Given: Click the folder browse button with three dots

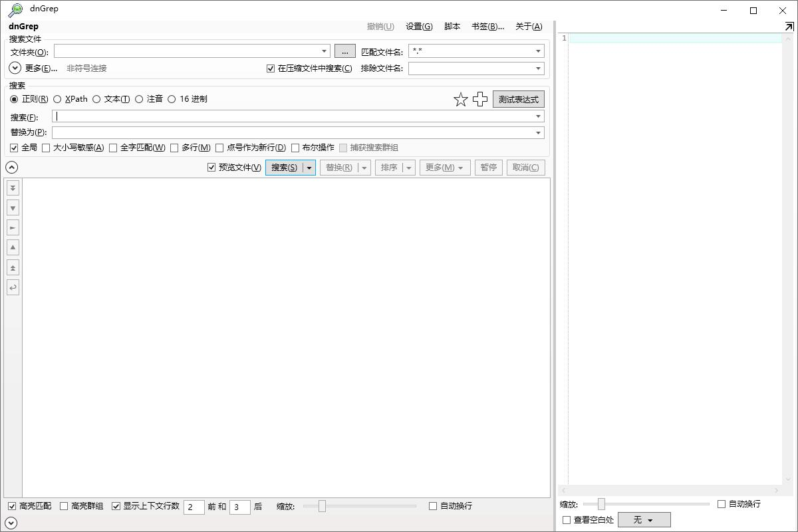Looking at the screenshot, I should click(344, 51).
